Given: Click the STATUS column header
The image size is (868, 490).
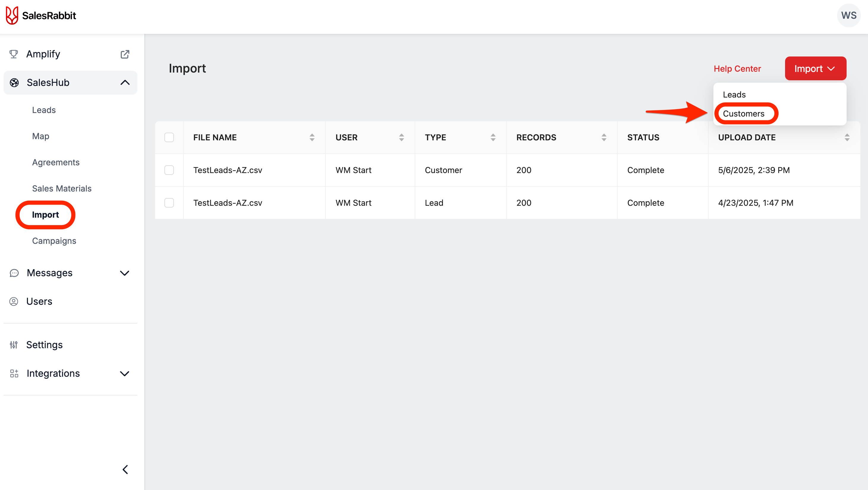Looking at the screenshot, I should pyautogui.click(x=643, y=137).
